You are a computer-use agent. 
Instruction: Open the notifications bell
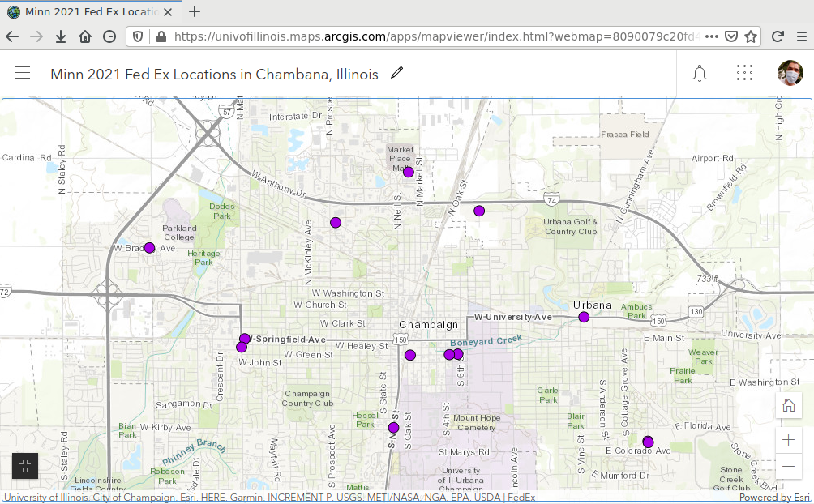click(x=699, y=74)
